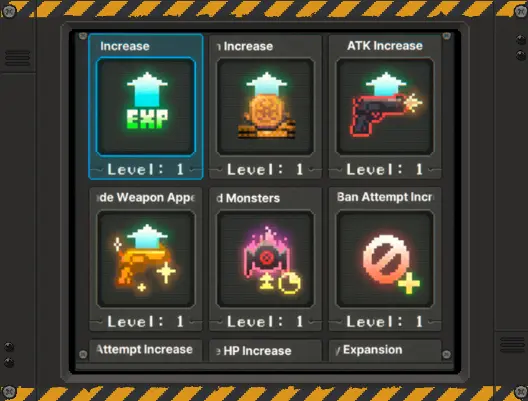Click the Monsters card title text
Screen dimensions: 528x401
(248, 198)
